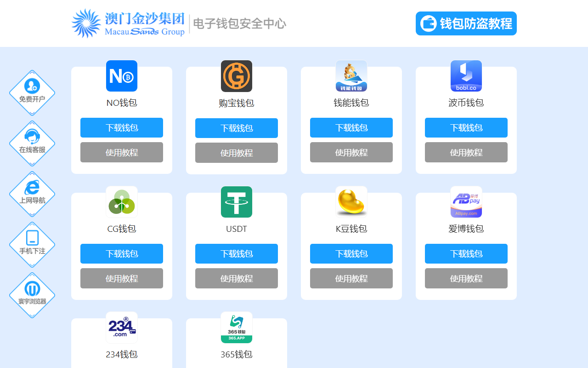588x368 pixels.
Task: Click the USDT name label
Action: click(237, 229)
